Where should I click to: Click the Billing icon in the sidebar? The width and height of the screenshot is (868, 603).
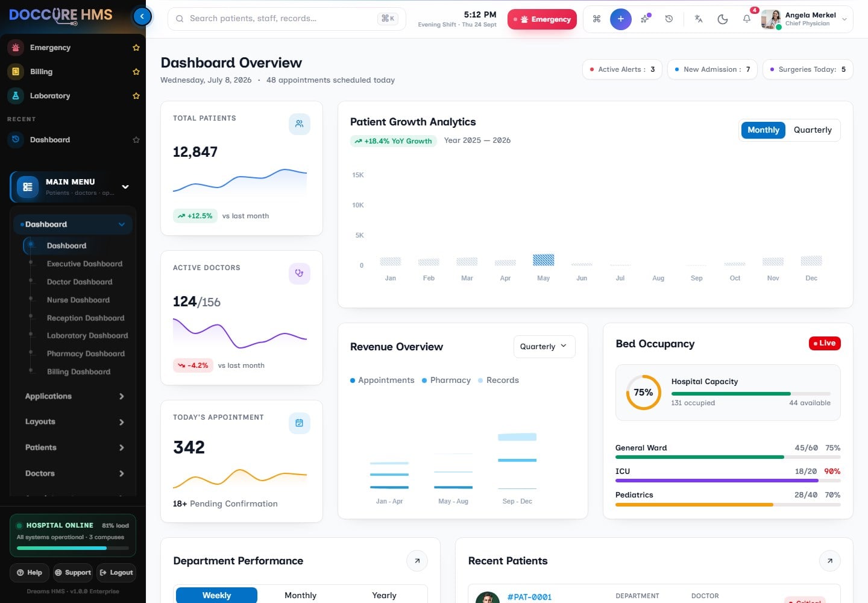[x=16, y=72]
